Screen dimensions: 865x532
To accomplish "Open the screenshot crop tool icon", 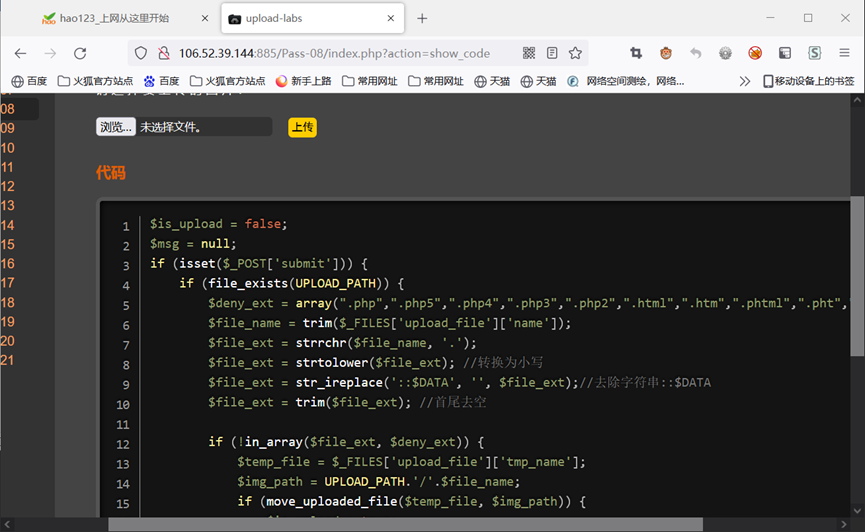I will pyautogui.click(x=636, y=53).
